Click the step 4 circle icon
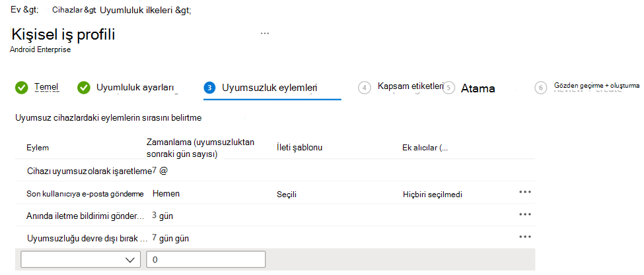 (x=364, y=88)
